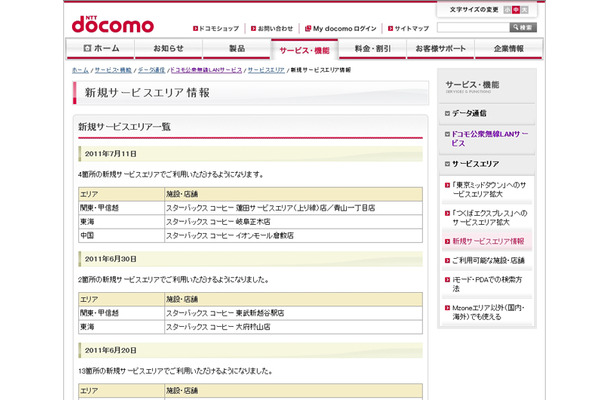Click the site search input field
The width and height of the screenshot is (610, 400).
[x=473, y=27]
